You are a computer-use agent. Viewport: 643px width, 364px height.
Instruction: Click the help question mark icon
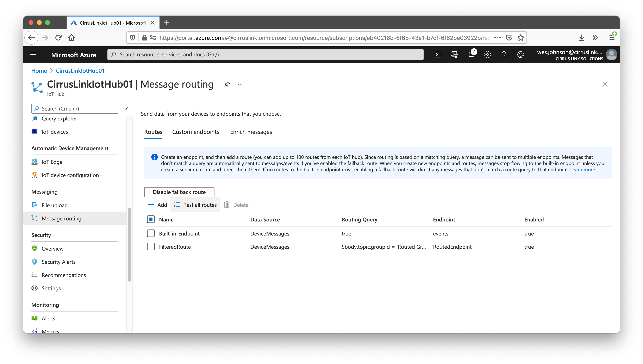(x=504, y=55)
